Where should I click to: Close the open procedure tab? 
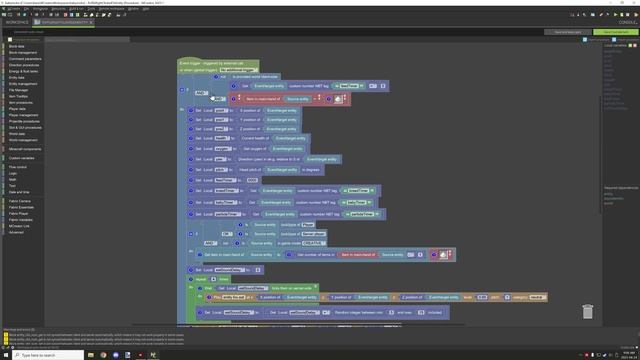coord(91,22)
